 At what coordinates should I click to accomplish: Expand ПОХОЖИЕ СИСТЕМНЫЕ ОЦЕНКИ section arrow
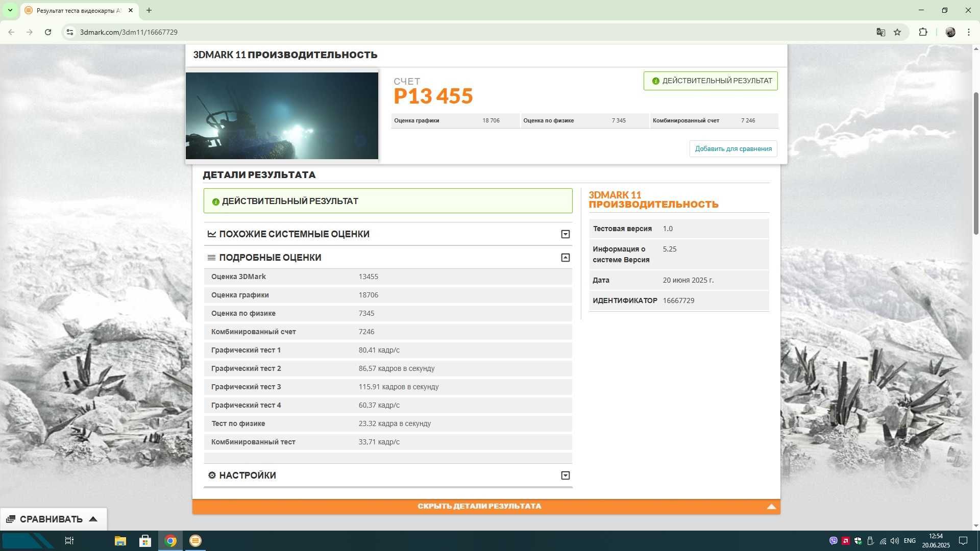pos(566,234)
